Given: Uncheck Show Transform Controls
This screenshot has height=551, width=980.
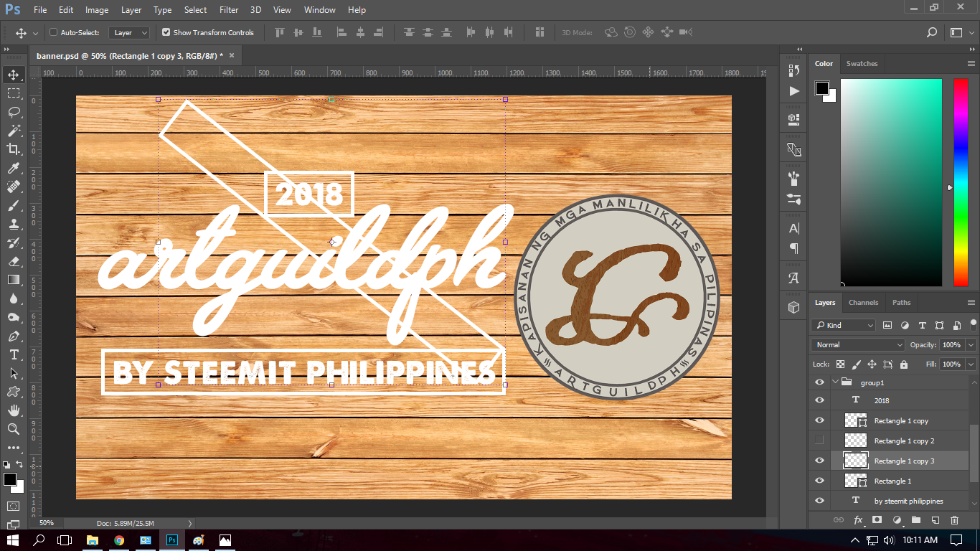Looking at the screenshot, I should pos(166,32).
